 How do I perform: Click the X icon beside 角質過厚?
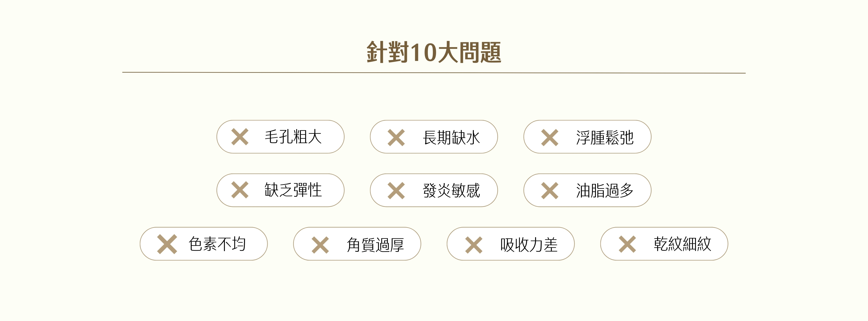click(x=320, y=245)
